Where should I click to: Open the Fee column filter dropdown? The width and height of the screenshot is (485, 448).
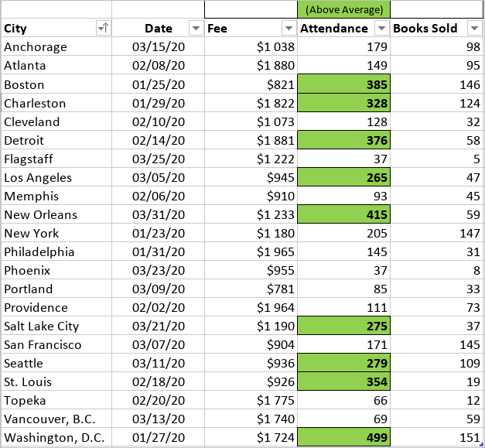click(289, 29)
